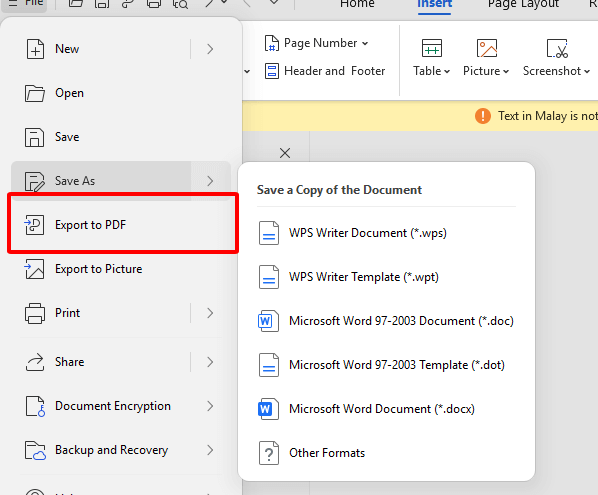Open the Page Number dropdown
598x495 pixels.
(317, 43)
